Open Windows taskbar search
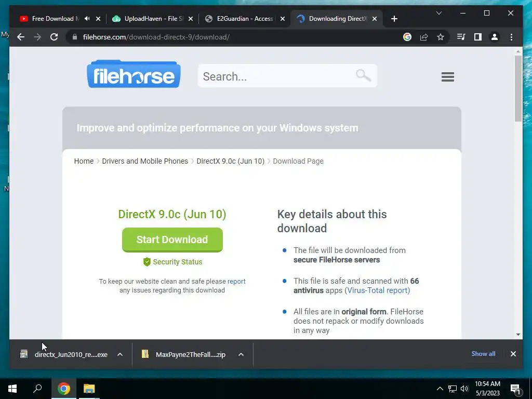The height and width of the screenshot is (399, 532). pyautogui.click(x=37, y=389)
